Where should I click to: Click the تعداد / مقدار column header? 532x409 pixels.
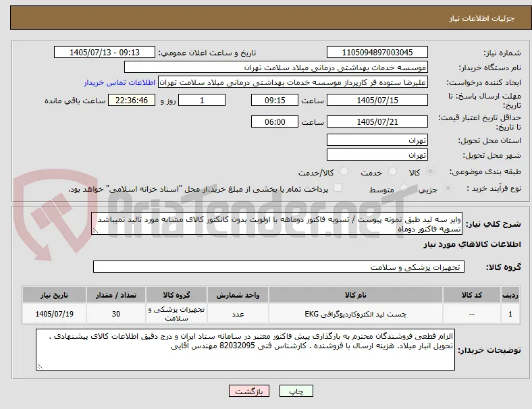point(116,295)
